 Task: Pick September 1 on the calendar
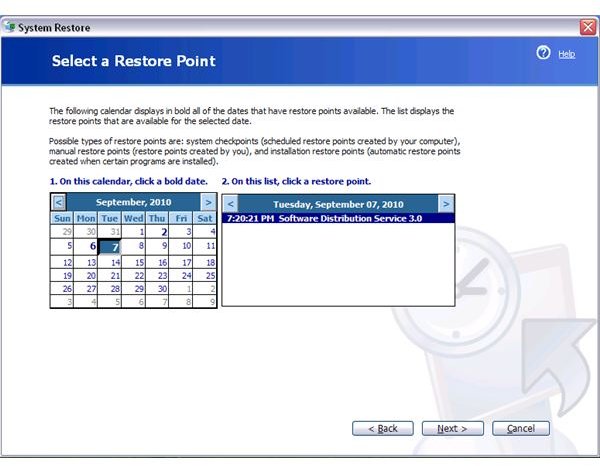(x=134, y=231)
